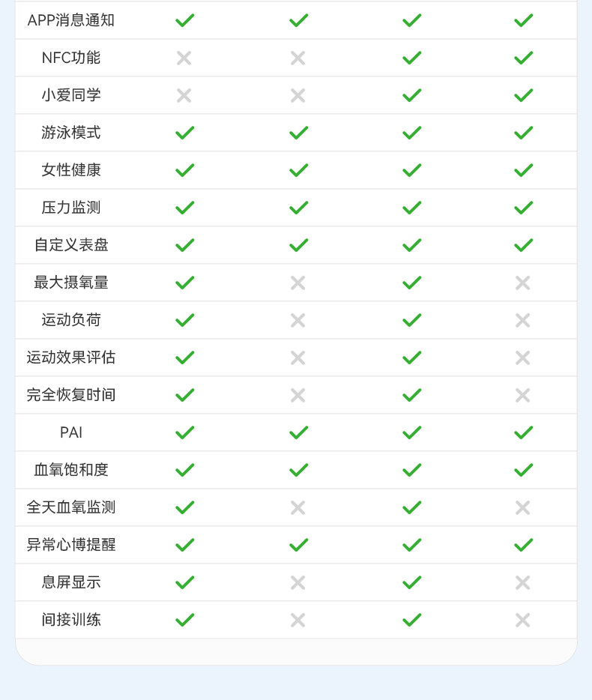Click the APP消息通知 row label
This screenshot has width=592, height=700.
71,20
